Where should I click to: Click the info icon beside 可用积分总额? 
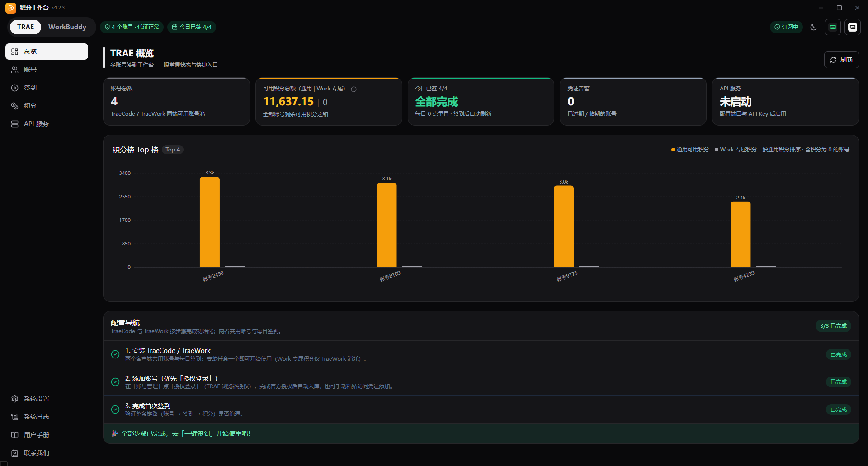[354, 89]
